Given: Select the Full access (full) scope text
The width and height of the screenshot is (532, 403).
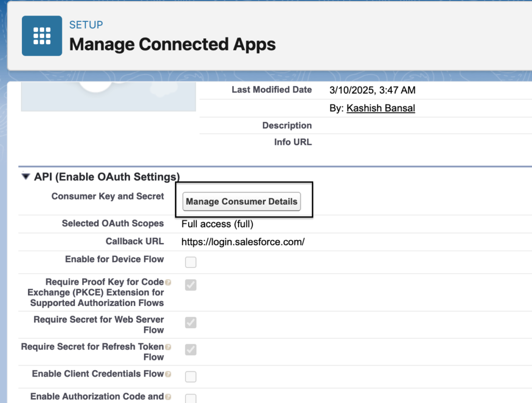Looking at the screenshot, I should (x=217, y=224).
